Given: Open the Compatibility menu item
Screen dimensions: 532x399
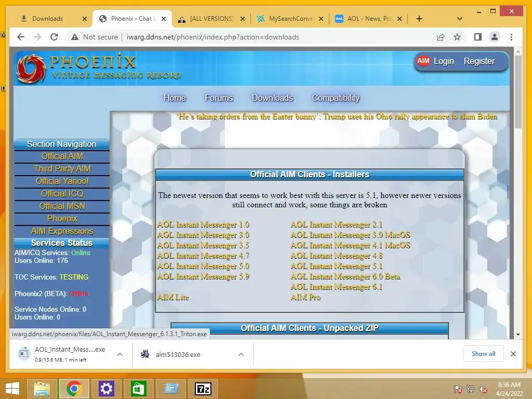Looking at the screenshot, I should [x=336, y=98].
